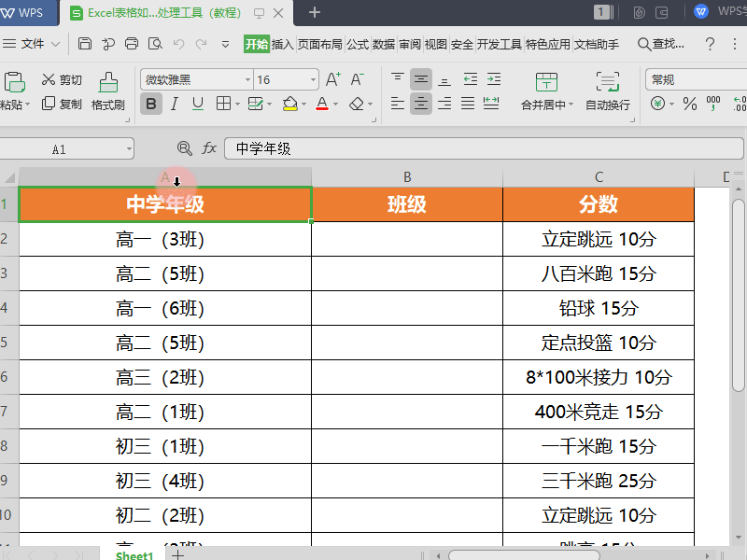This screenshot has height=560, width=747.
Task: Click the 查找 search button
Action: (661, 44)
